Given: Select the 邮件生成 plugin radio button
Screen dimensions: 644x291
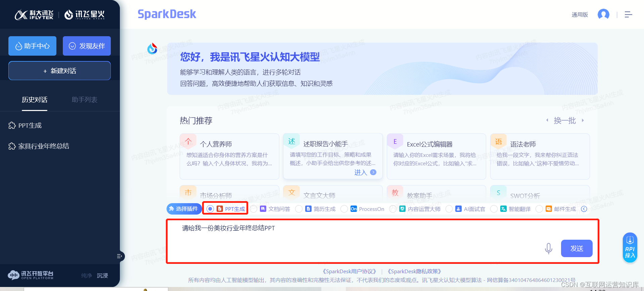Looking at the screenshot, I should 539,209.
